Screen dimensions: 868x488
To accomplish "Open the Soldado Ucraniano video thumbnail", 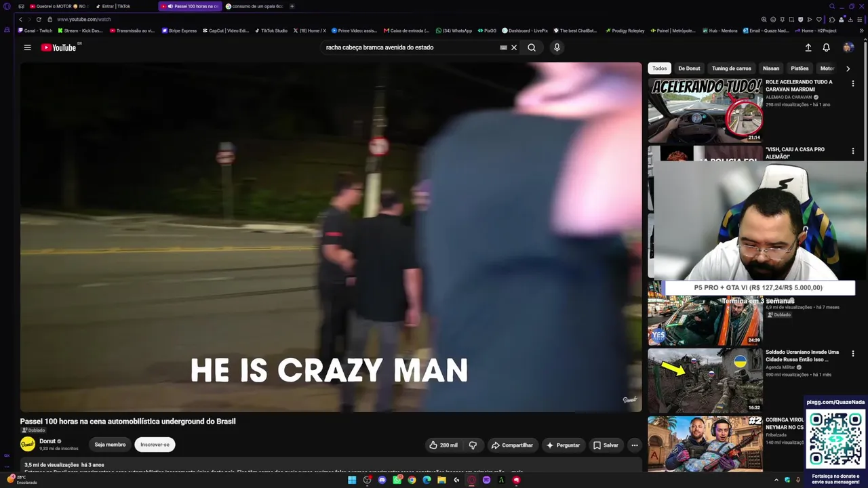I will click(705, 380).
